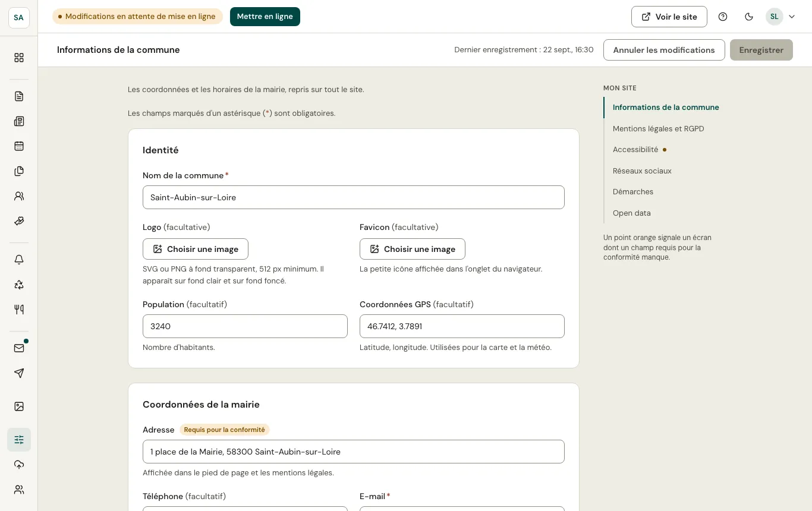Open the SL user account menu
The width and height of the screenshot is (812, 511).
point(780,17)
